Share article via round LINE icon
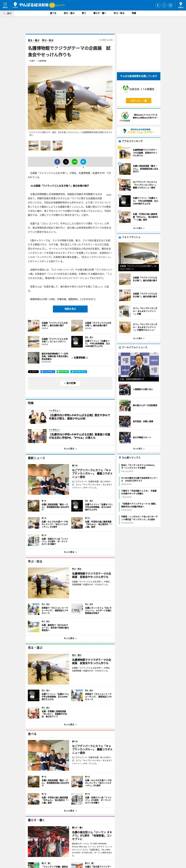This screenshot has height=868, width=186. coord(75,162)
